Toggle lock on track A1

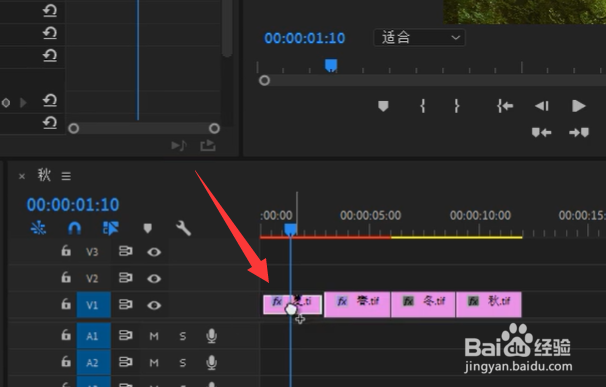click(x=66, y=335)
